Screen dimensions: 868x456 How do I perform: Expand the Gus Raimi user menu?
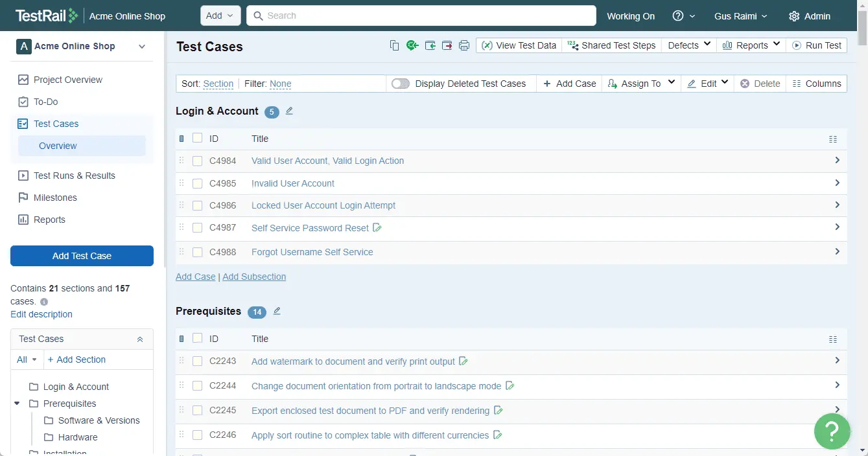(x=741, y=16)
